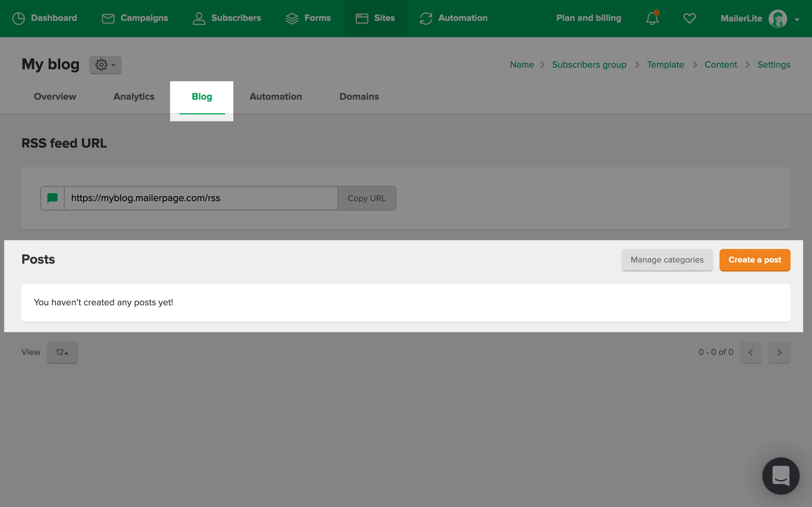This screenshot has height=507, width=812.
Task: Click the RSS feed URL field
Action: [201, 198]
